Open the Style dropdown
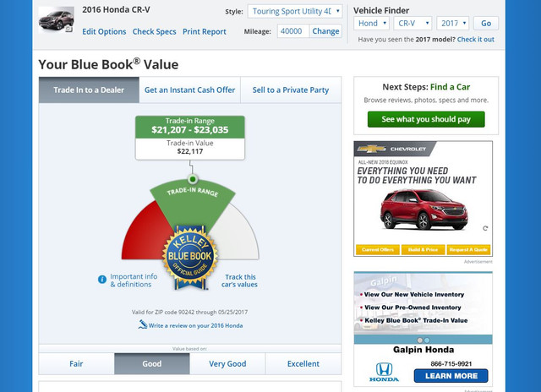 coord(295,11)
